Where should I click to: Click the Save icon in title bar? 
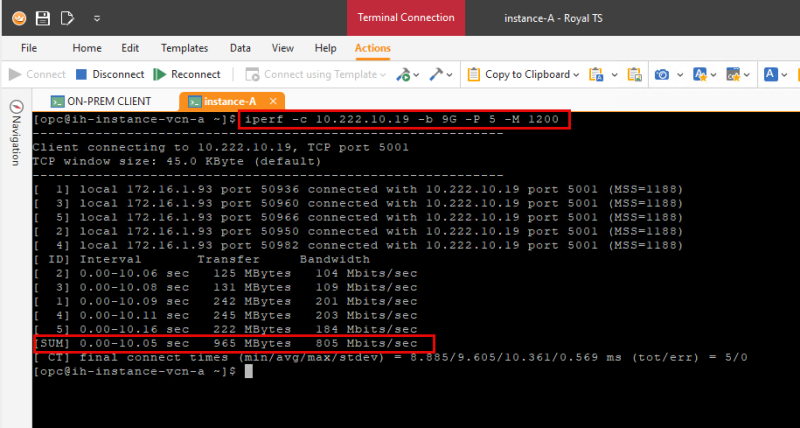pos(42,18)
